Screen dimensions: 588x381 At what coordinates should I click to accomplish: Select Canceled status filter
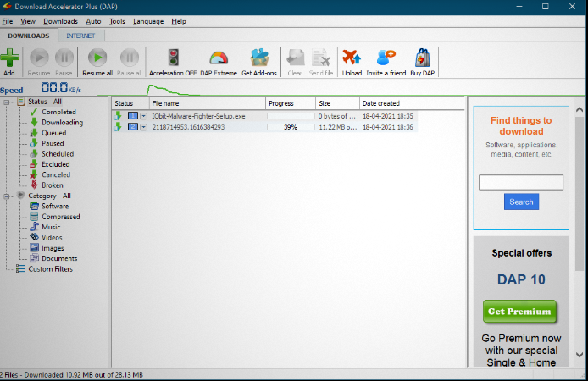tap(56, 174)
